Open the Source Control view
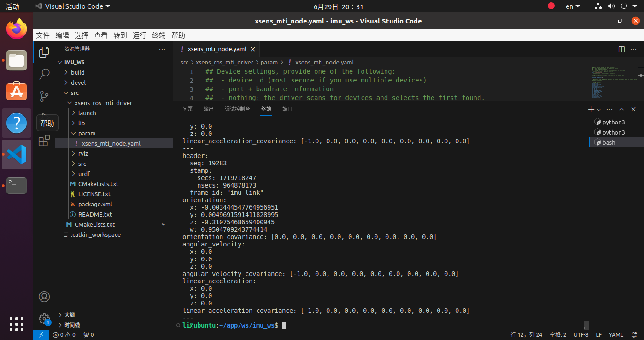The image size is (644, 340). (x=44, y=96)
